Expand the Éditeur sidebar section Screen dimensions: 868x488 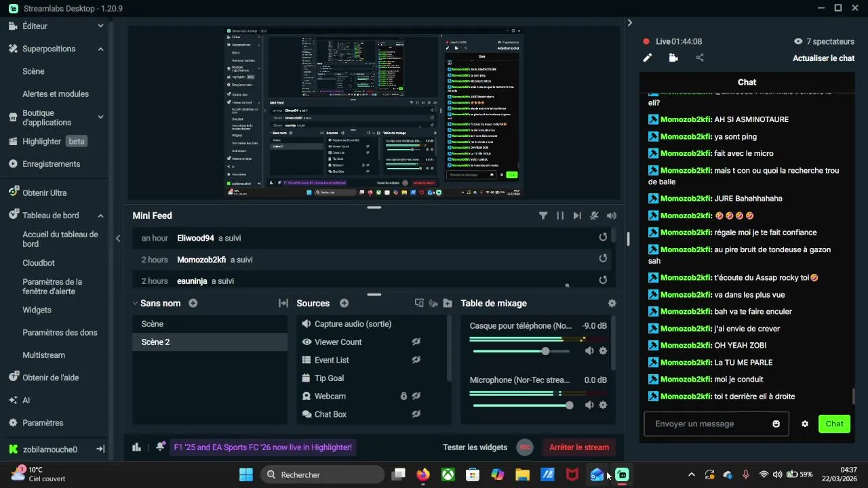pos(100,26)
